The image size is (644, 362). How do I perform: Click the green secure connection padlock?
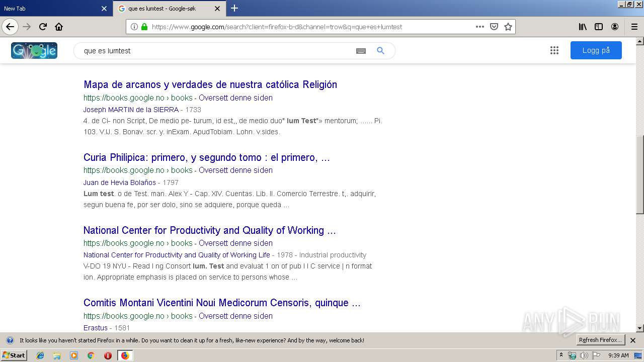[144, 27]
